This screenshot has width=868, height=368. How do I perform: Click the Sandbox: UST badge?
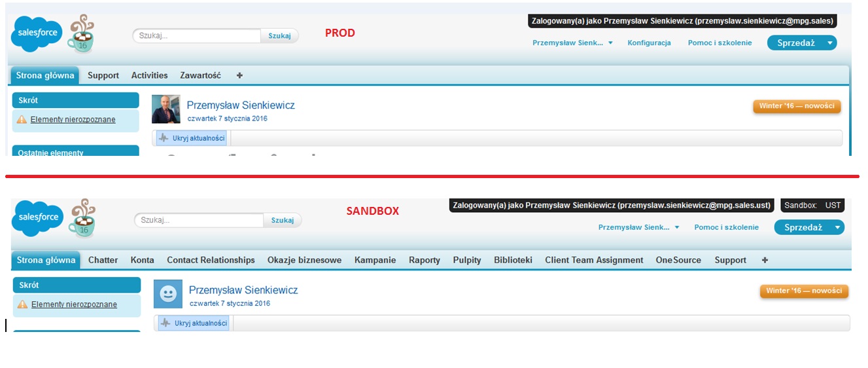click(812, 205)
